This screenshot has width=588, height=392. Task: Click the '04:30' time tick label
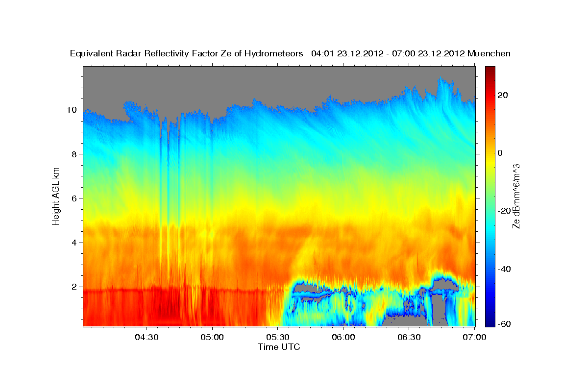pos(147,337)
